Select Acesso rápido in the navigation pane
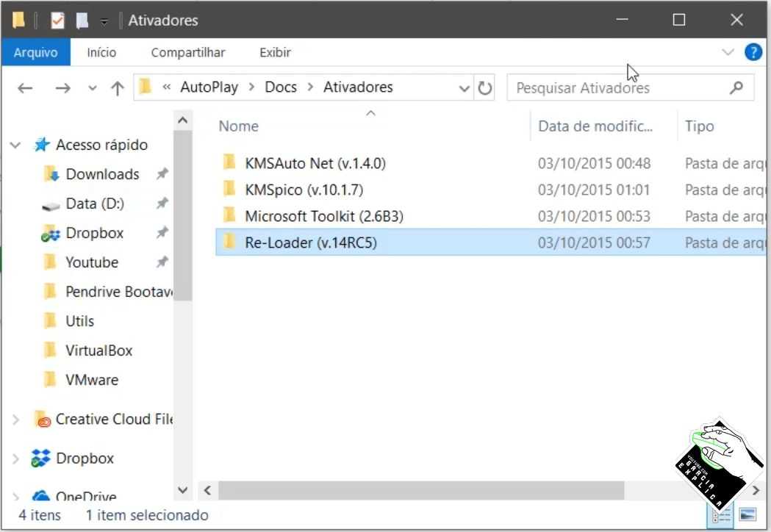 click(101, 145)
